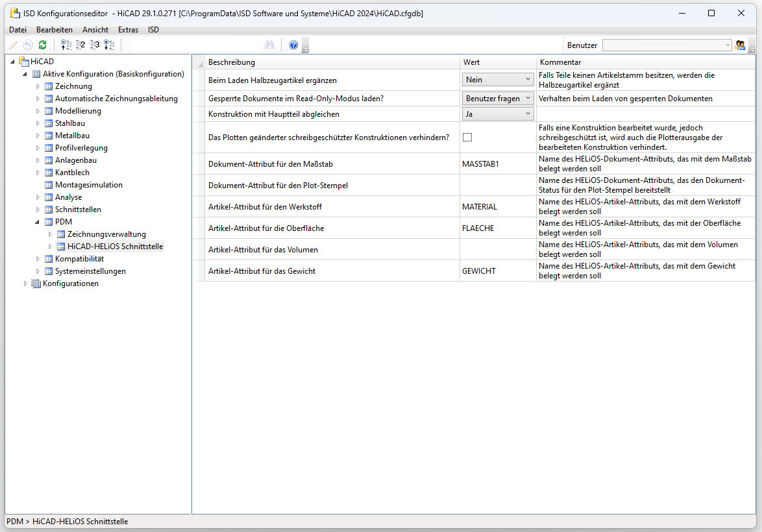Open the Benutzer combo box

(667, 45)
